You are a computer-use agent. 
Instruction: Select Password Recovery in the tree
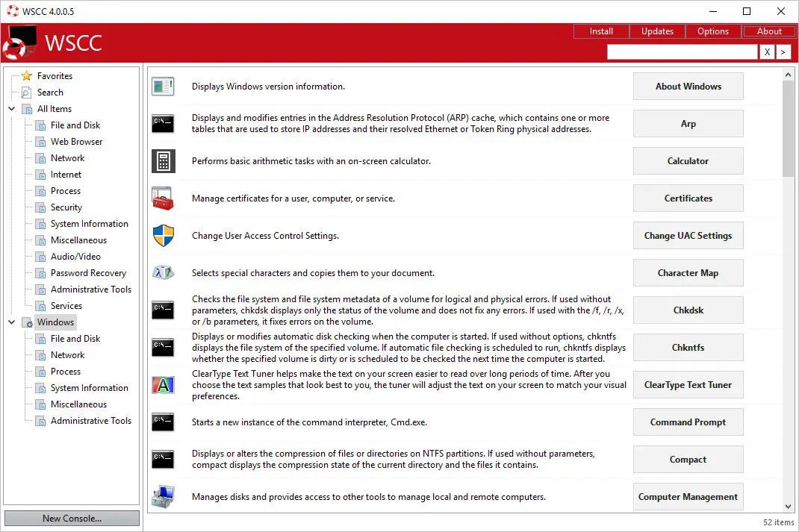[x=88, y=273]
